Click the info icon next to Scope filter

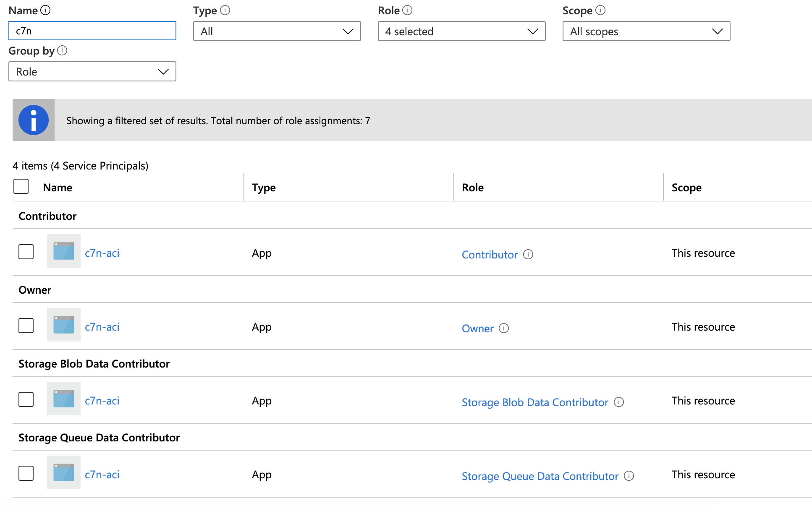tap(601, 10)
